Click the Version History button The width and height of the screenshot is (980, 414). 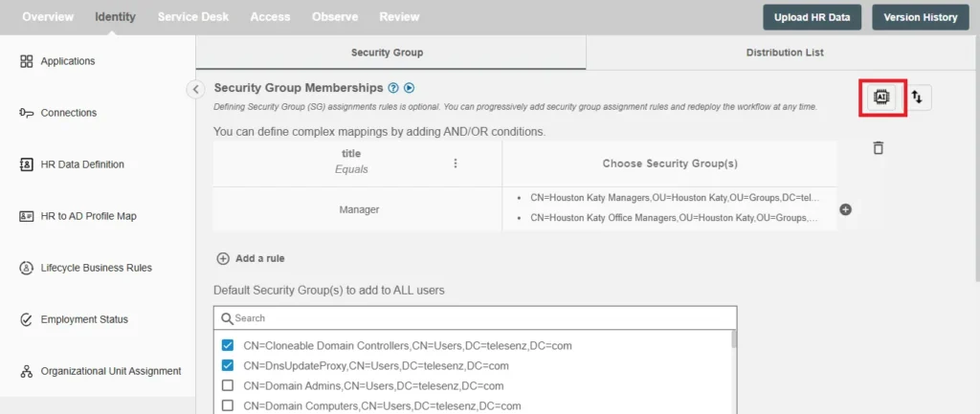pyautogui.click(x=920, y=17)
